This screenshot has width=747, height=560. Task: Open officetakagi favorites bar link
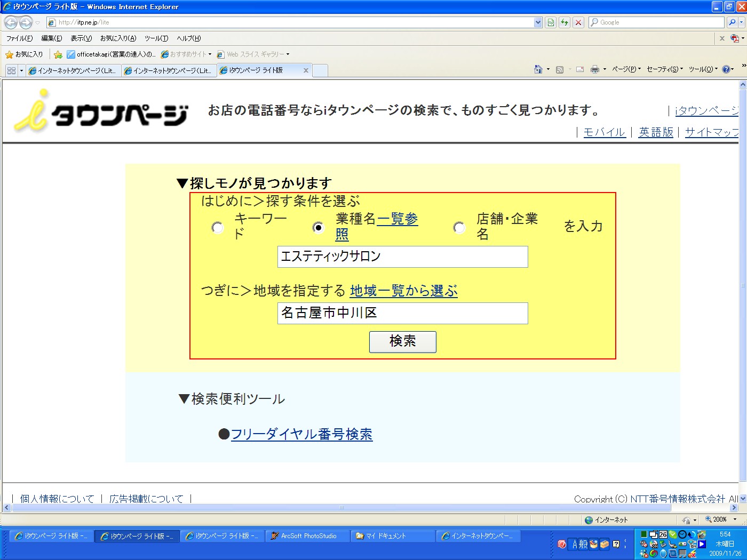pos(111,54)
